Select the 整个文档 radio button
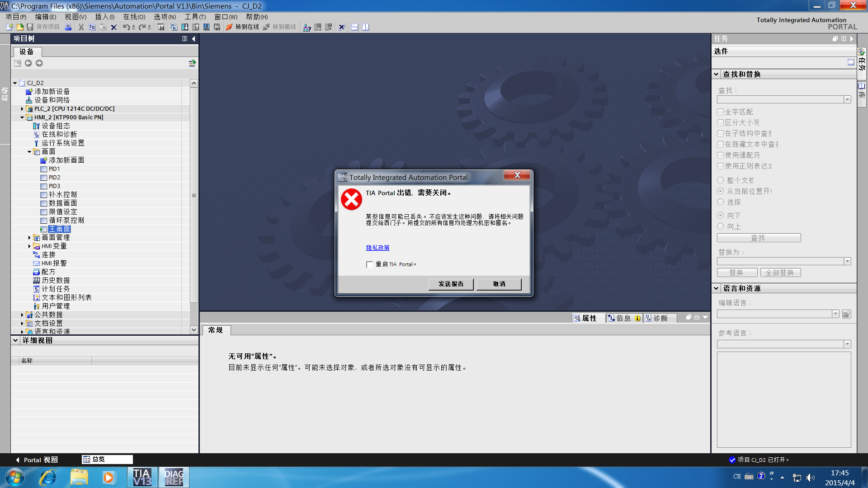 [721, 180]
